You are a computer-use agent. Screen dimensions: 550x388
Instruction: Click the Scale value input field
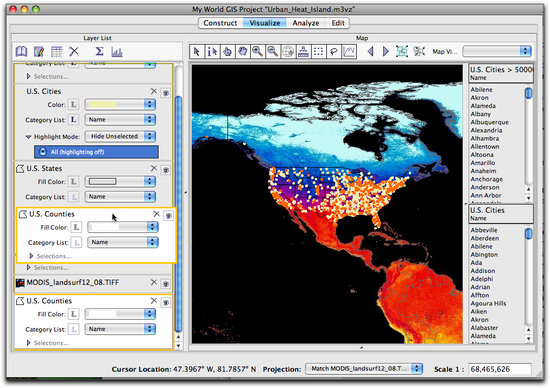(x=500, y=369)
